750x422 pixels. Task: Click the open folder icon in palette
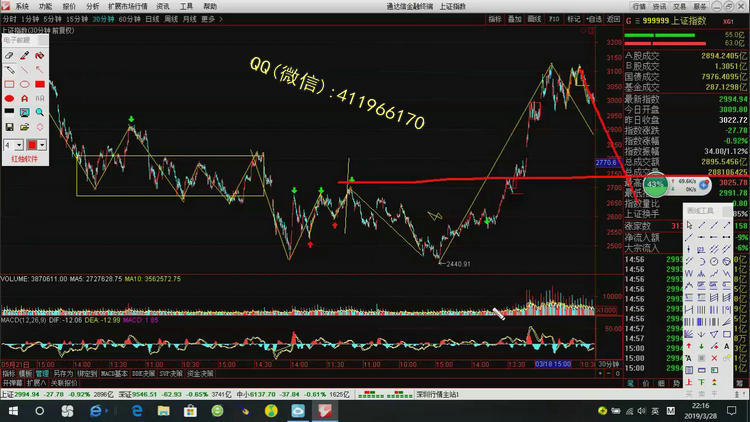[x=24, y=127]
